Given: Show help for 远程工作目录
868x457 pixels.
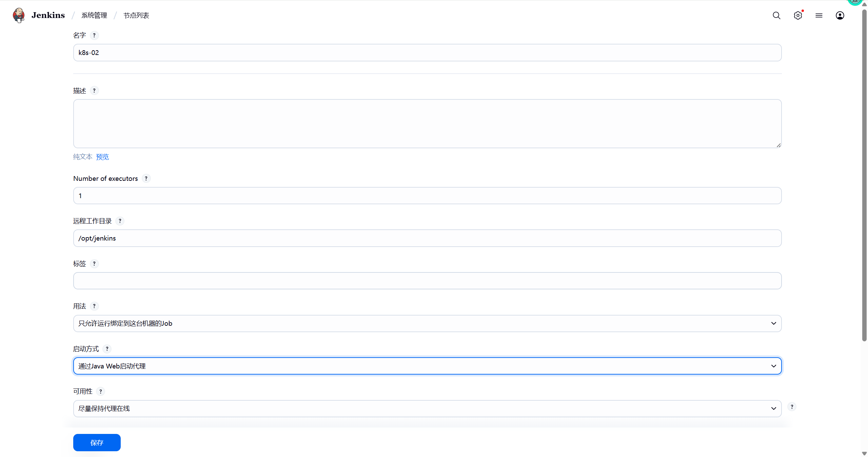Looking at the screenshot, I should [x=120, y=221].
